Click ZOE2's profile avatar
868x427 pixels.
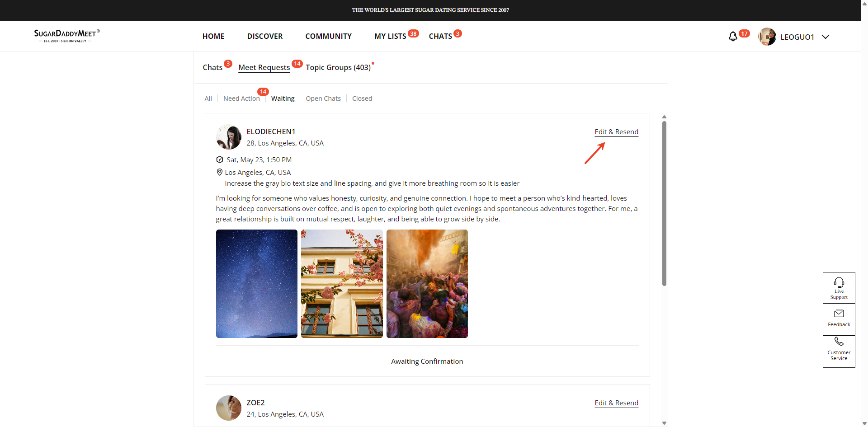pyautogui.click(x=229, y=408)
